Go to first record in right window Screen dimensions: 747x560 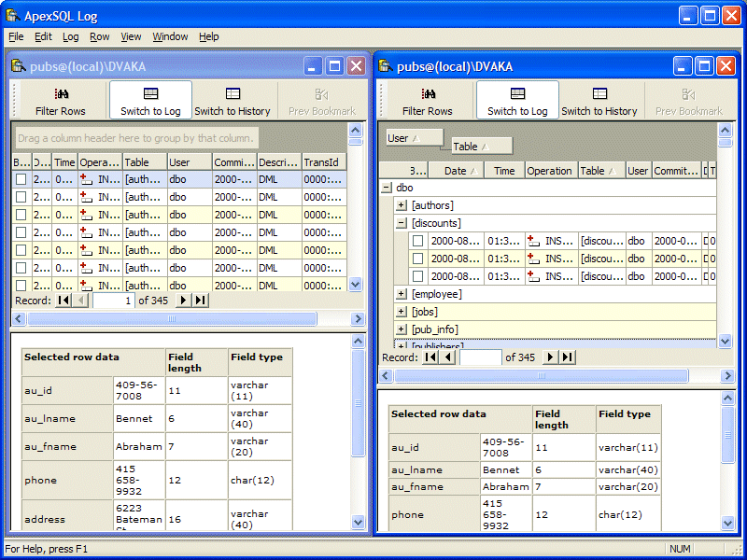(x=430, y=357)
